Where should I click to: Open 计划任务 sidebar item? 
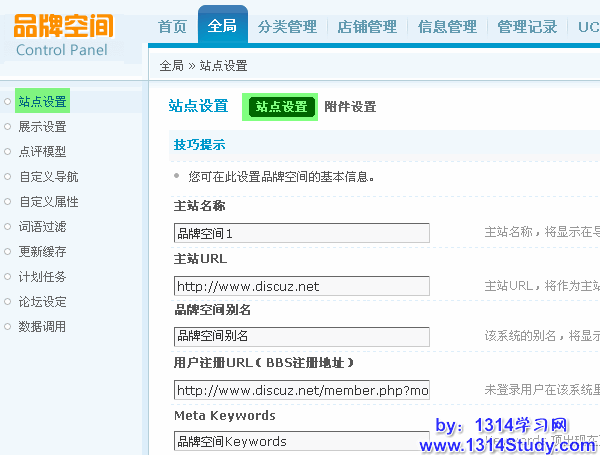click(x=42, y=277)
